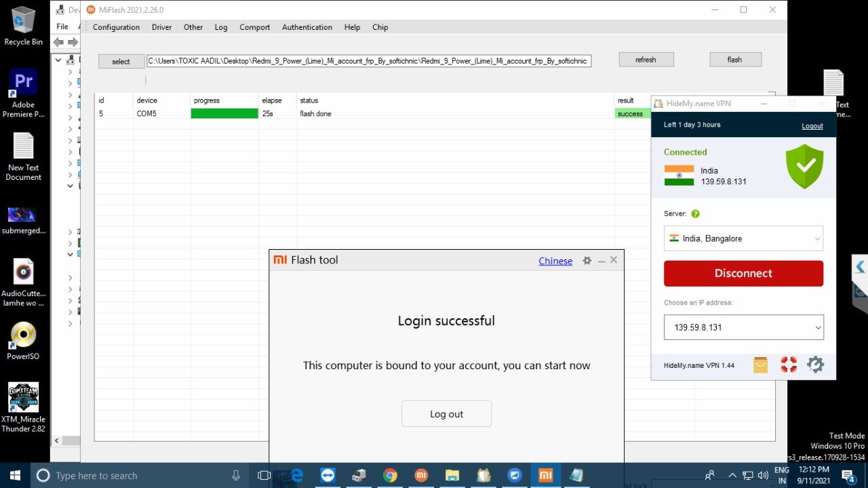Open the IP address 139.59.8.131 dropdown
The image size is (868, 488).
coord(743,327)
